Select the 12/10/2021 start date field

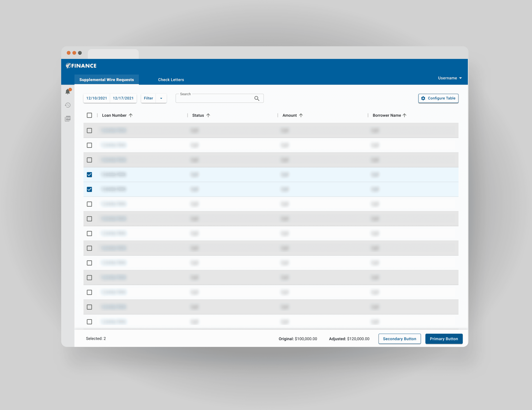[96, 98]
